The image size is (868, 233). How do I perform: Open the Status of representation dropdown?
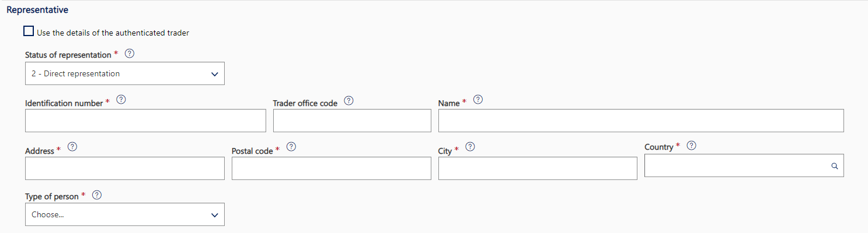pyautogui.click(x=124, y=74)
